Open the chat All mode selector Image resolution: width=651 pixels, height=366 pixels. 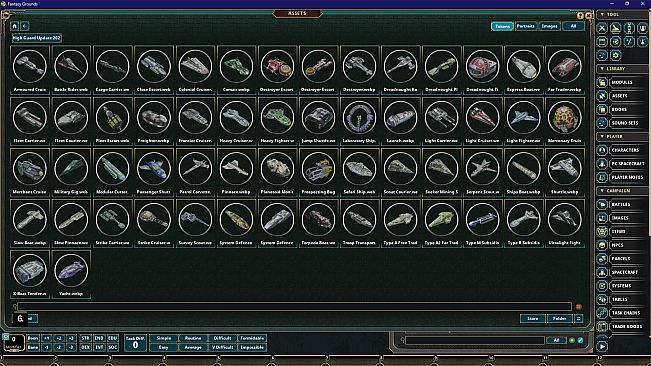(x=556, y=340)
